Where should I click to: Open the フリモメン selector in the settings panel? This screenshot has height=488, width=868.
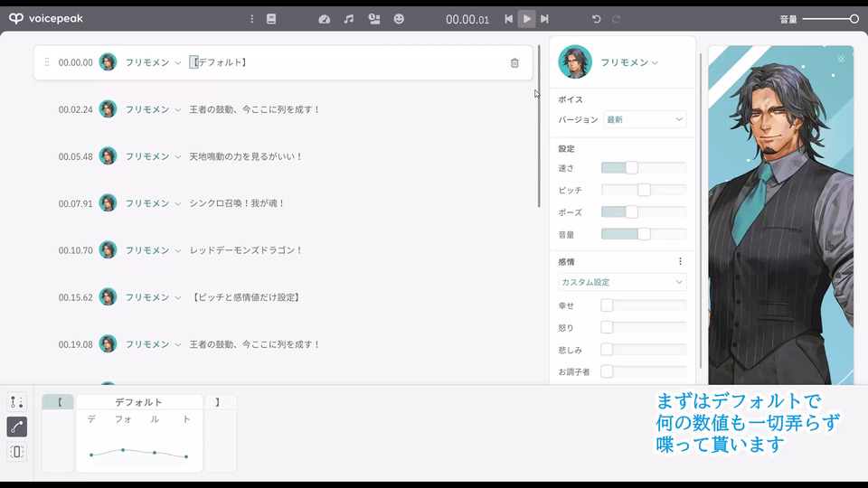click(x=629, y=62)
